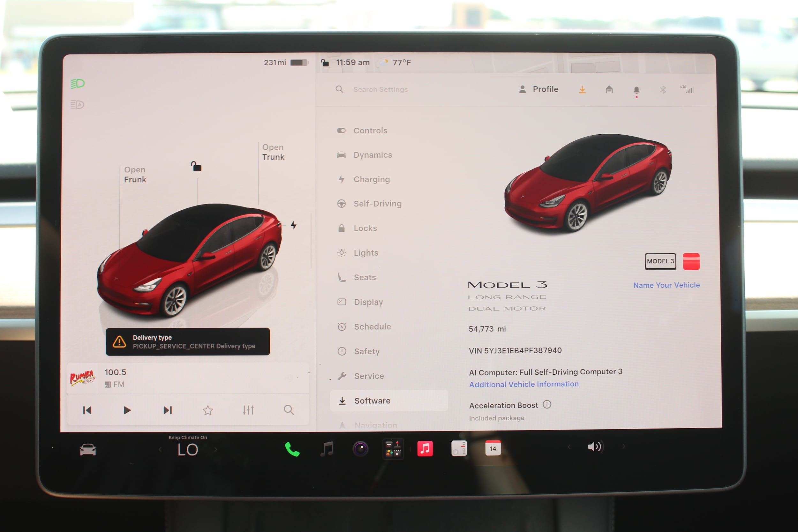This screenshot has height=532, width=798.
Task: Open Bluetooth settings icon
Action: point(663,90)
